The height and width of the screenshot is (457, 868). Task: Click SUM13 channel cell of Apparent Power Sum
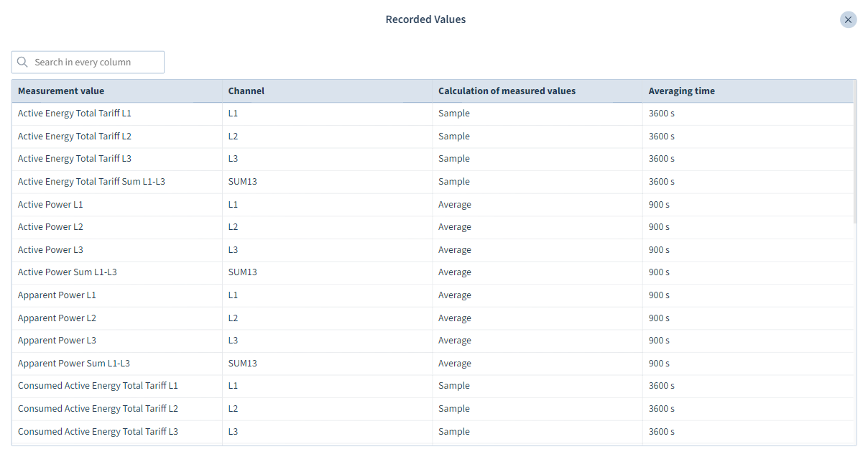(243, 364)
